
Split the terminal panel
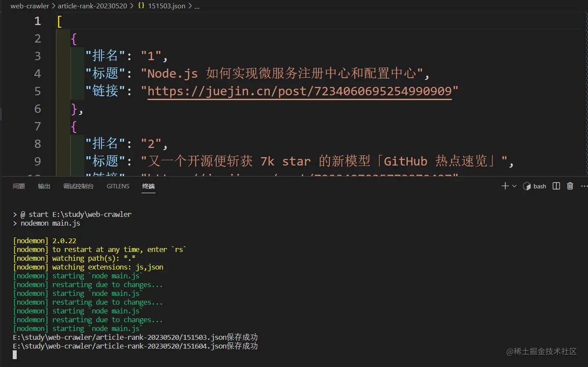(x=556, y=186)
